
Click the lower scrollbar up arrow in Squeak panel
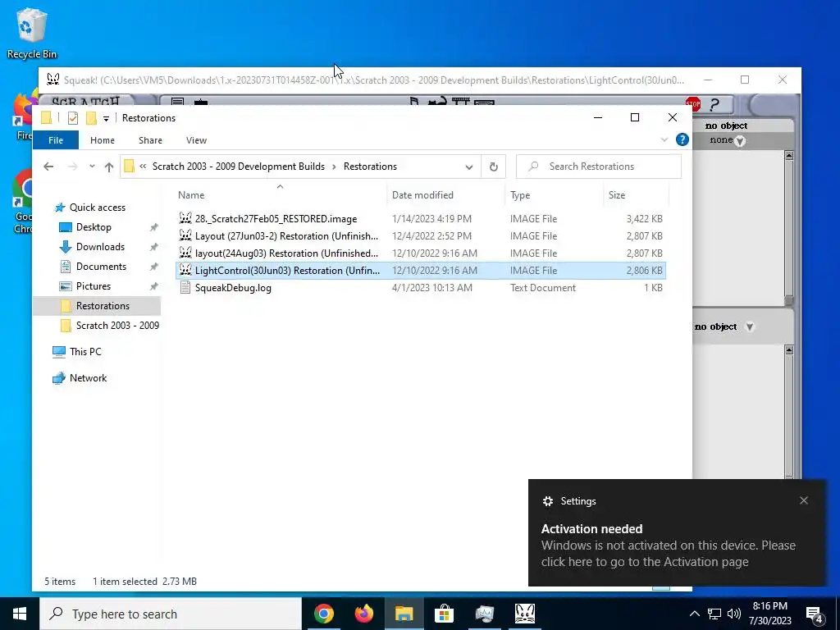pos(788,349)
